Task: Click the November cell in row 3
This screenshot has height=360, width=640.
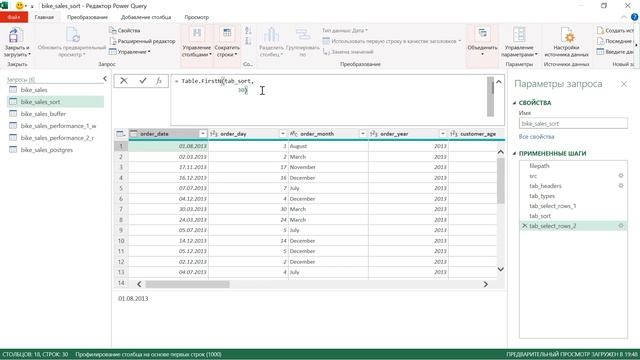Action: click(x=328, y=167)
